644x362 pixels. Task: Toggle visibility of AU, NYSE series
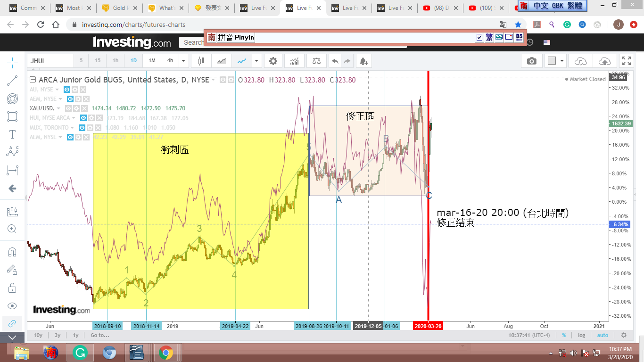click(x=67, y=90)
